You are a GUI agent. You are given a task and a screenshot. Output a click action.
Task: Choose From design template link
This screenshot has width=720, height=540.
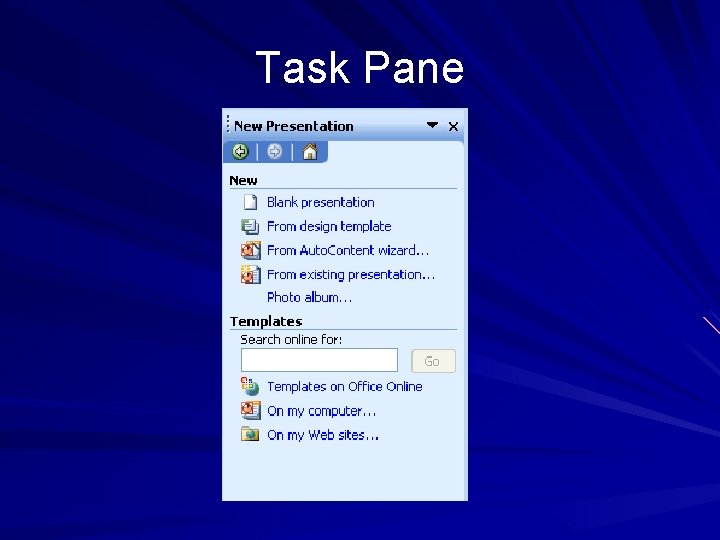[x=329, y=226]
